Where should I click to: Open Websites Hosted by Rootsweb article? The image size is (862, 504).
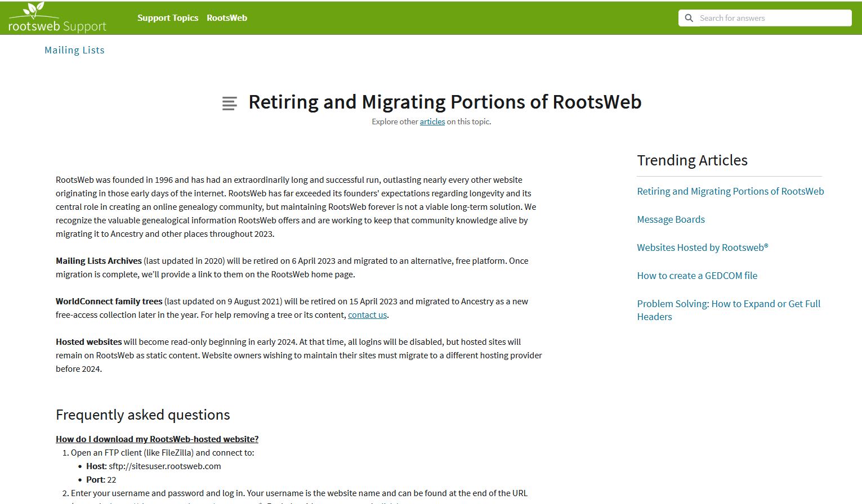pos(702,247)
